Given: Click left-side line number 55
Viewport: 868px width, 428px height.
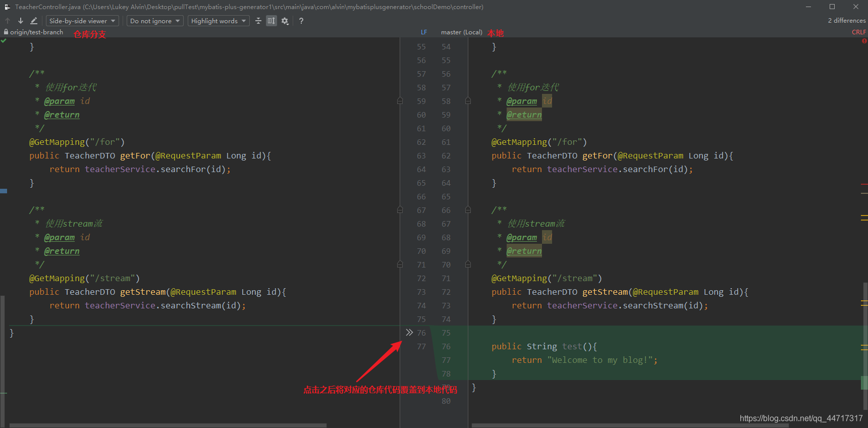Looking at the screenshot, I should [x=421, y=46].
